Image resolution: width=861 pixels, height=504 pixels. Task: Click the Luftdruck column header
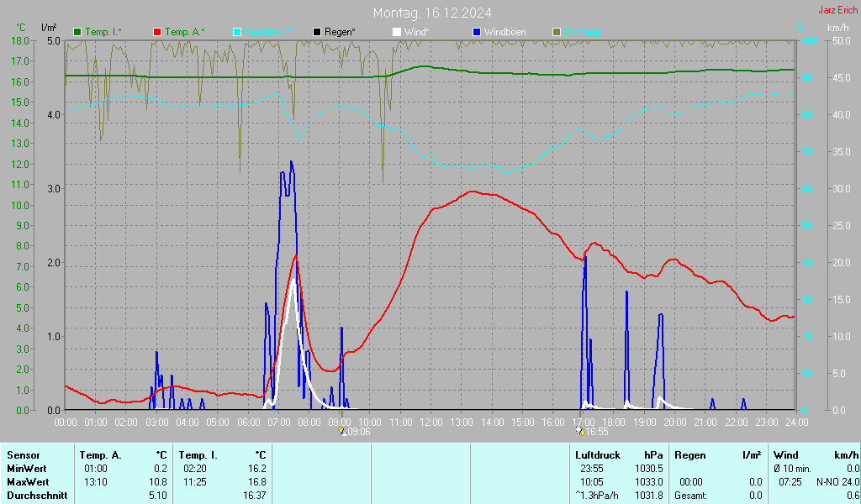pos(597,455)
